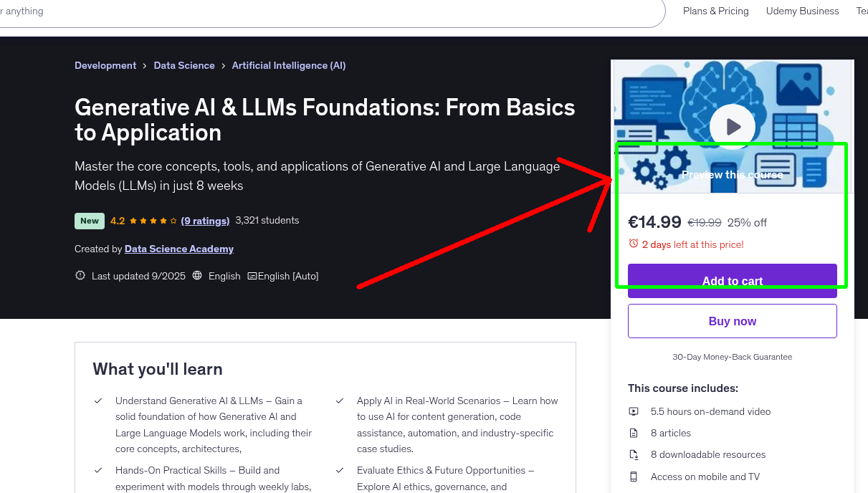Navigate to the Data Science breadcrumb
This screenshot has height=493, width=868.
(x=184, y=65)
